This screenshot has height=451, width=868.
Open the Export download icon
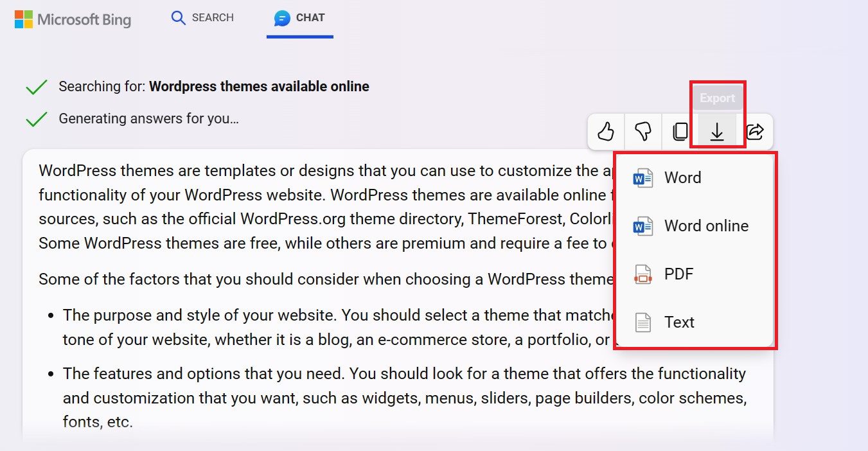point(716,131)
